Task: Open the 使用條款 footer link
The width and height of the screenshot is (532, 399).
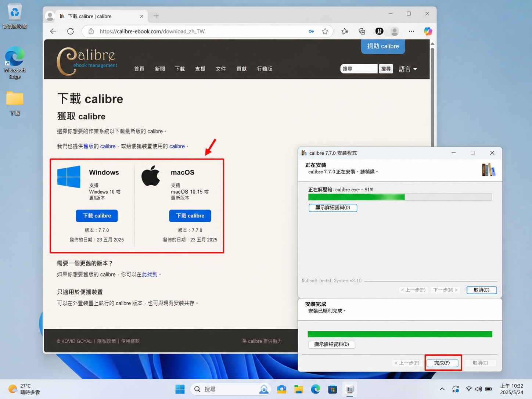Action: 130,341
